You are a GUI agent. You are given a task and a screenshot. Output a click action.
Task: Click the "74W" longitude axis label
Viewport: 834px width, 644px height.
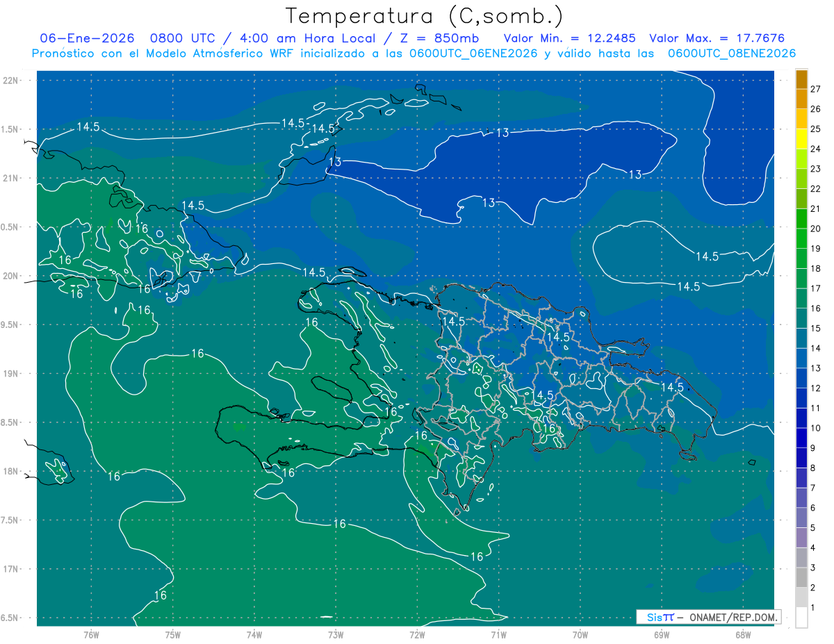(x=254, y=634)
